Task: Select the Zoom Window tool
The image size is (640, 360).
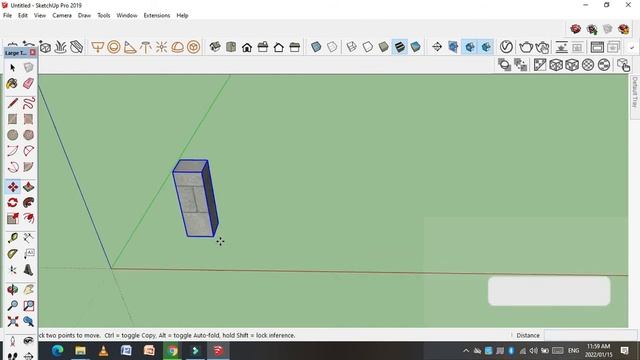Action: point(28,306)
